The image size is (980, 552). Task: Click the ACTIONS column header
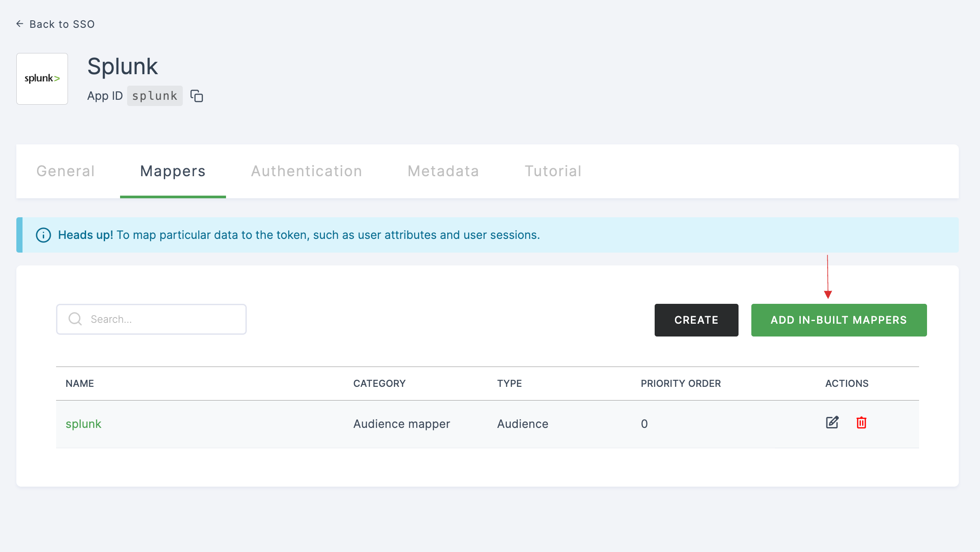(847, 383)
